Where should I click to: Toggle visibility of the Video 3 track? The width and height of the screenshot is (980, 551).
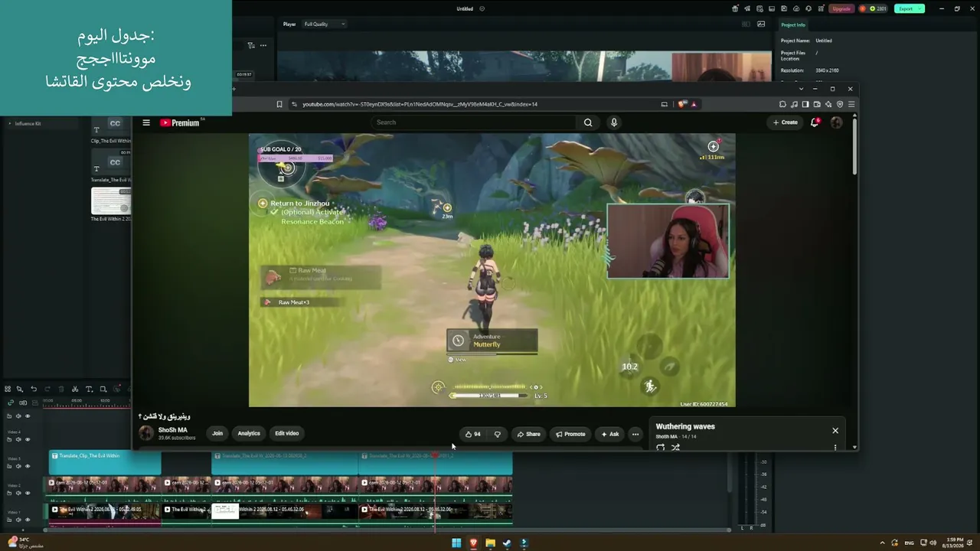(x=28, y=466)
